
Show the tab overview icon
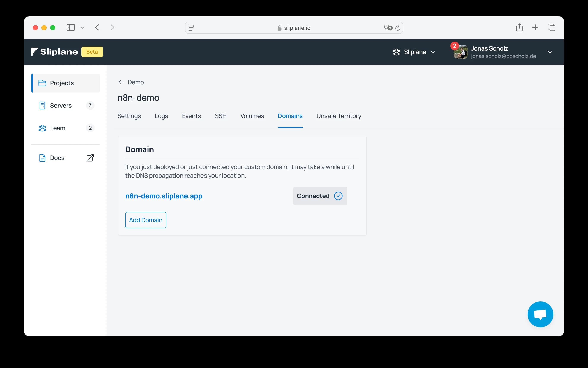pos(551,27)
